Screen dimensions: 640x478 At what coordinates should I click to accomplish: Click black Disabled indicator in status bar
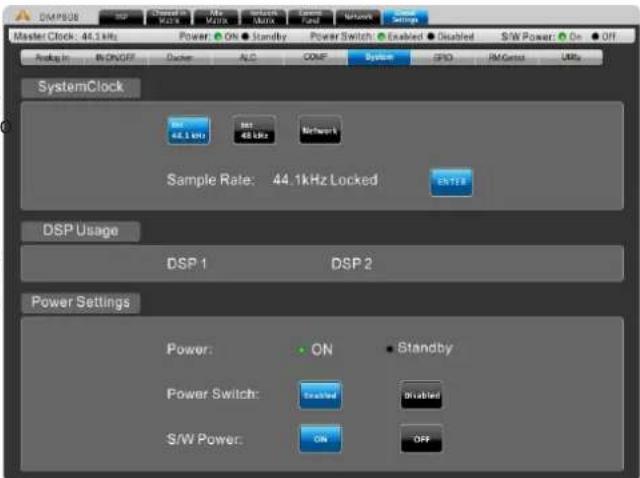click(x=431, y=37)
